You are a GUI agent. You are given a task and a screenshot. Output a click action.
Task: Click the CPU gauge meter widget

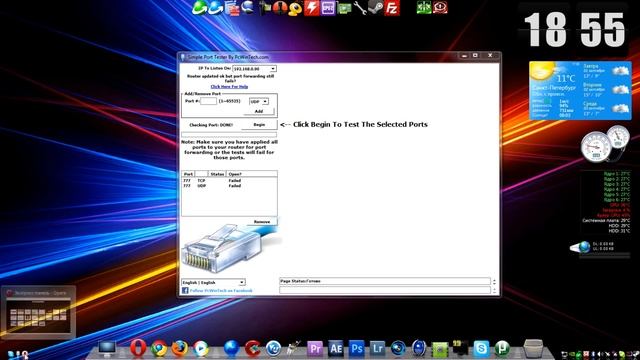tap(596, 146)
